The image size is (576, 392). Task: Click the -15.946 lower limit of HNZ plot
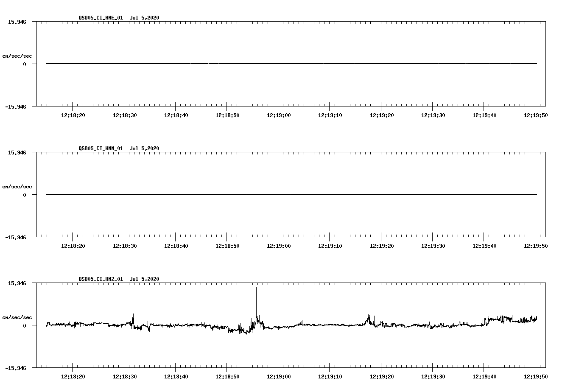16,368
